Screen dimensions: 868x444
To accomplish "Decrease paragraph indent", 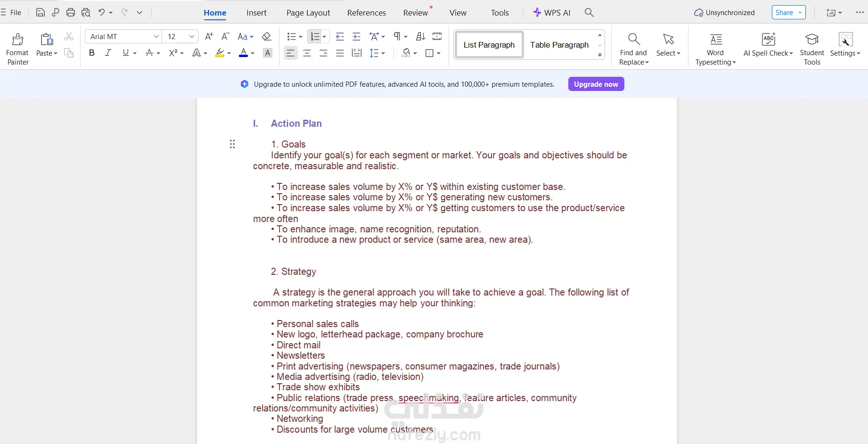I will (340, 36).
